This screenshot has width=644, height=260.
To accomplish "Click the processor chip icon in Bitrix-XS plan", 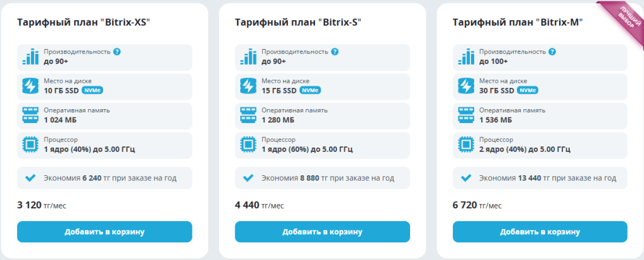I will pos(30,144).
